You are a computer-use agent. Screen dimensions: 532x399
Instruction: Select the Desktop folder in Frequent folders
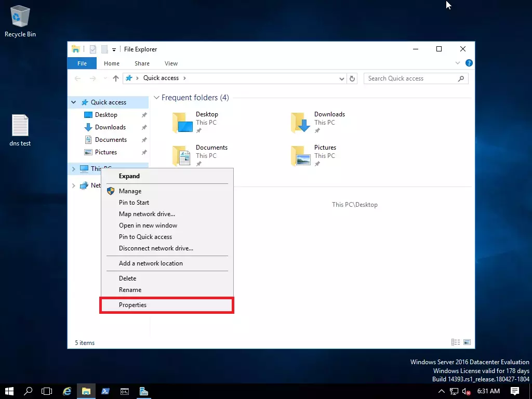tap(196, 122)
